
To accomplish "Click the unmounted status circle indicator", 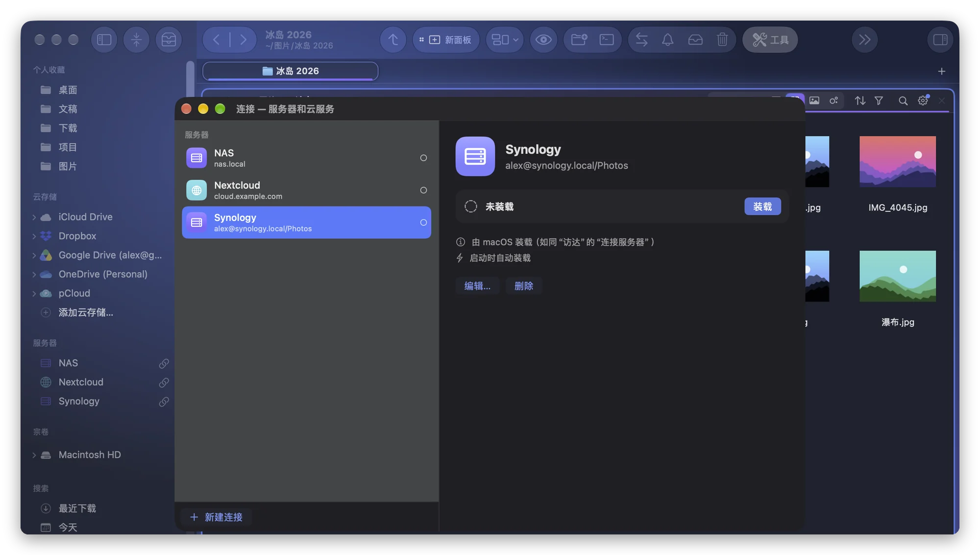I will [x=470, y=206].
